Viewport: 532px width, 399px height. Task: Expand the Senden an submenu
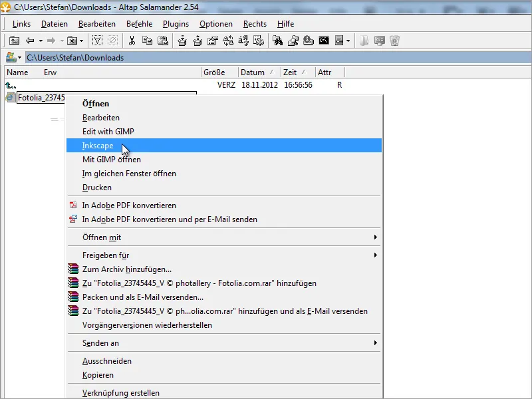coord(224,343)
